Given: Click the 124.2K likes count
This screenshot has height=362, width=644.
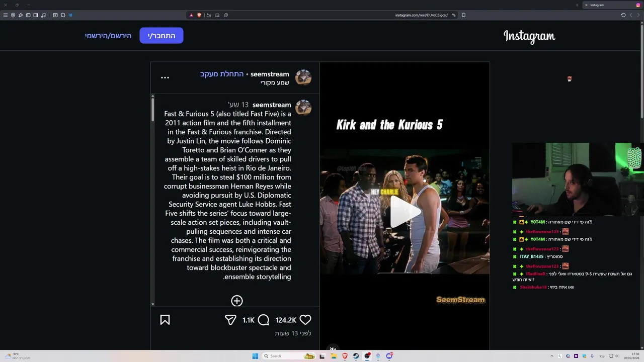Looking at the screenshot, I should tap(286, 320).
